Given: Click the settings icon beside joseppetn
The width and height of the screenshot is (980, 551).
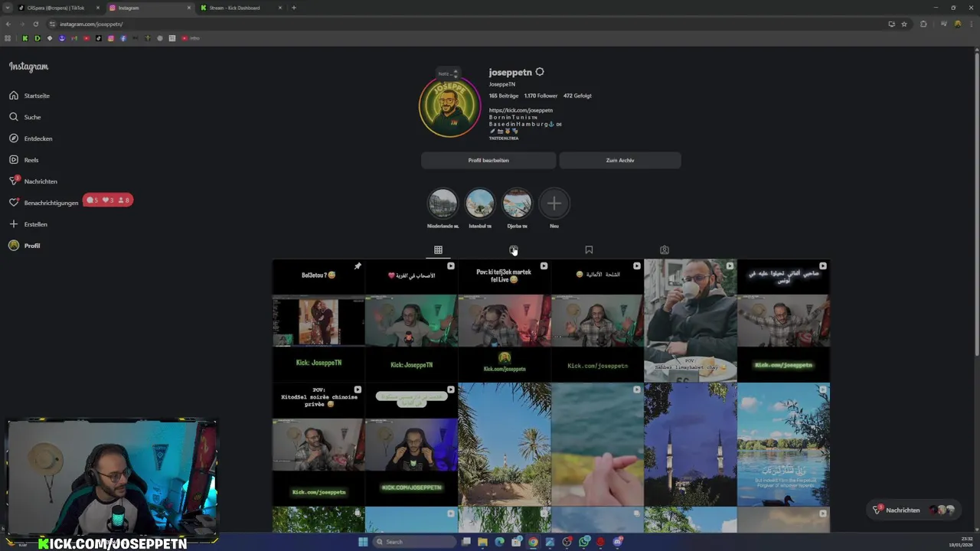Looking at the screenshot, I should click(540, 72).
